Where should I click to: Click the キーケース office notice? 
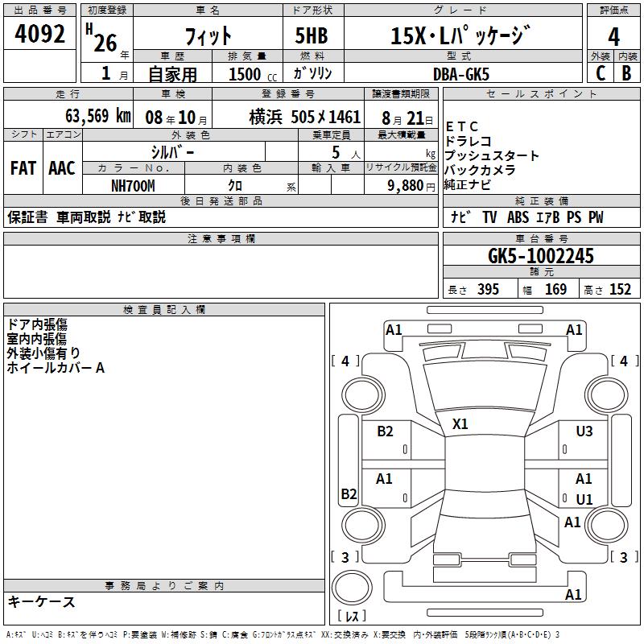[x=42, y=602]
